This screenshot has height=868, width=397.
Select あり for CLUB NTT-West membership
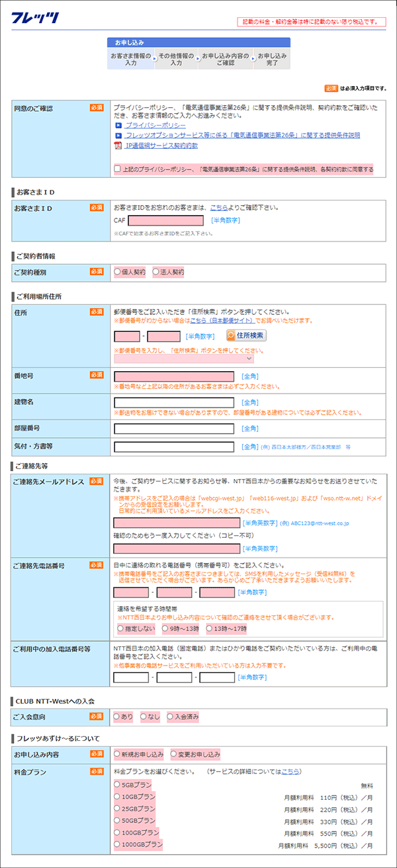tap(118, 716)
